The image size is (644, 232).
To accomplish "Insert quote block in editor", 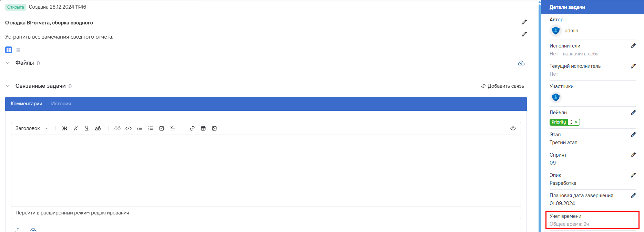I will [117, 128].
